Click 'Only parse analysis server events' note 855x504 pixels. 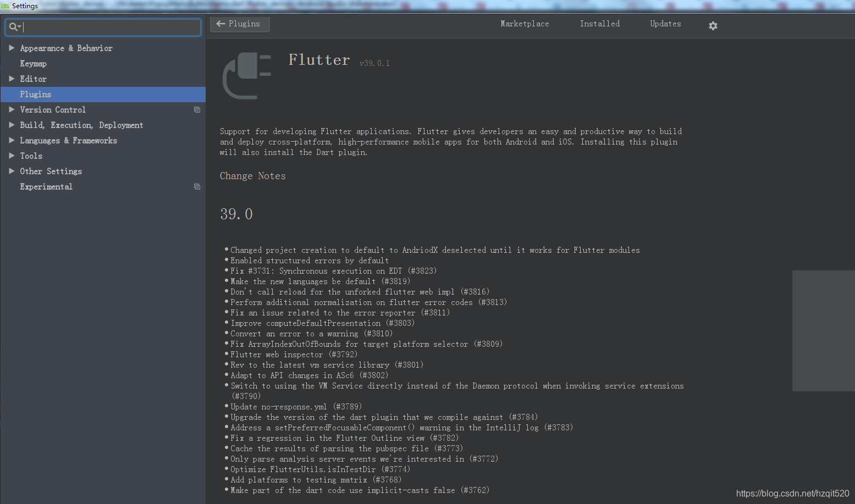tap(364, 459)
